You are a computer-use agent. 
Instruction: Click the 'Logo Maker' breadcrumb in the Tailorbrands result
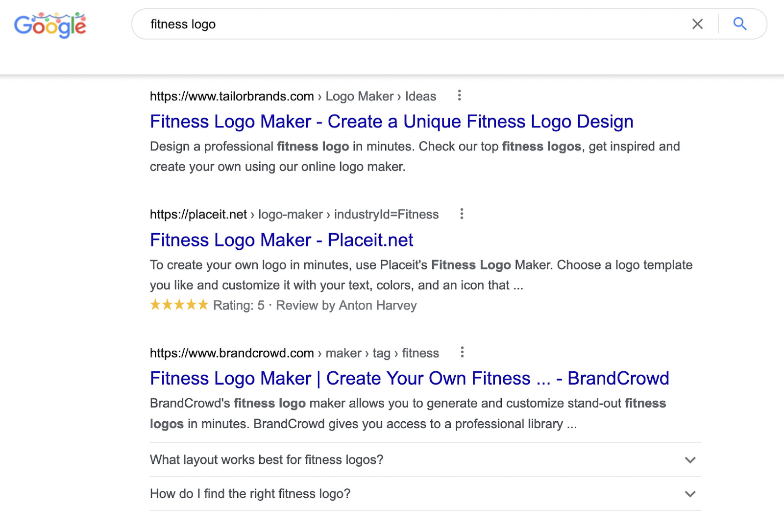pyautogui.click(x=359, y=96)
